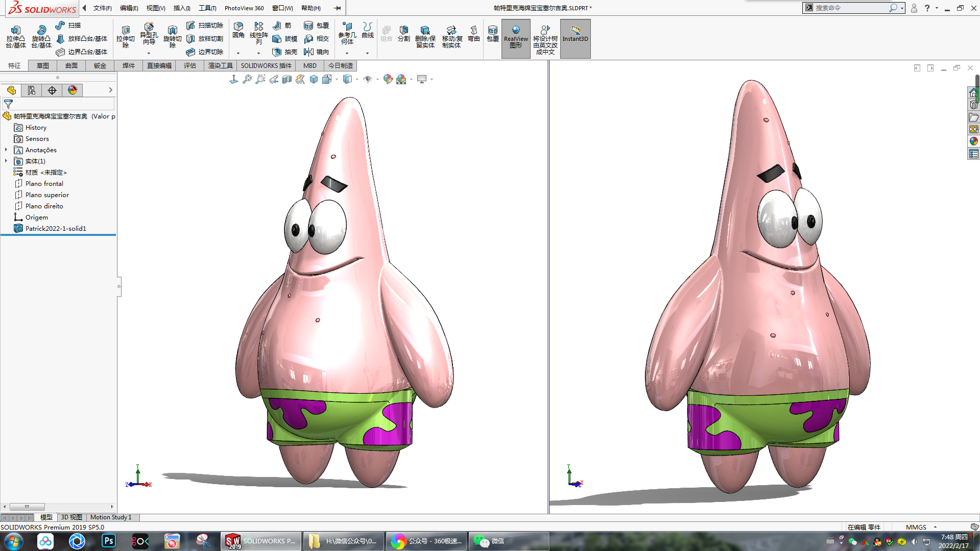Click the 相交 intersect tool
Image resolution: width=980 pixels, height=551 pixels.
click(x=317, y=38)
